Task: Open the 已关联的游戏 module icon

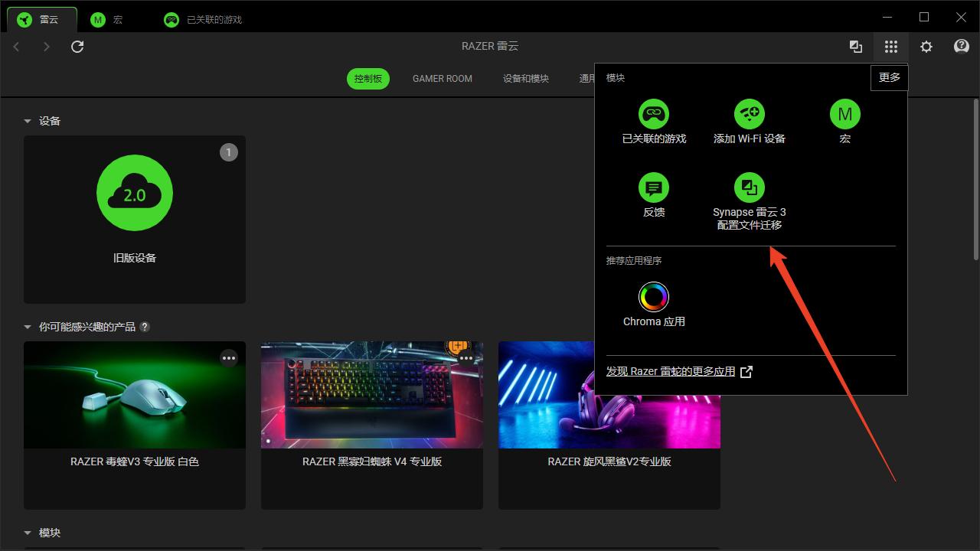Action: tap(653, 114)
